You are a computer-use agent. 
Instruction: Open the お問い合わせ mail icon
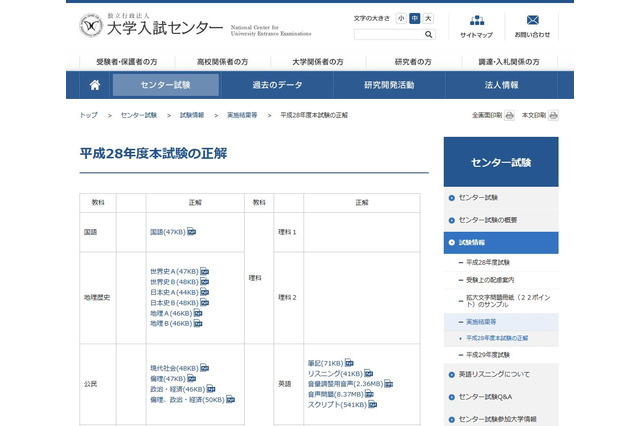pos(532,20)
